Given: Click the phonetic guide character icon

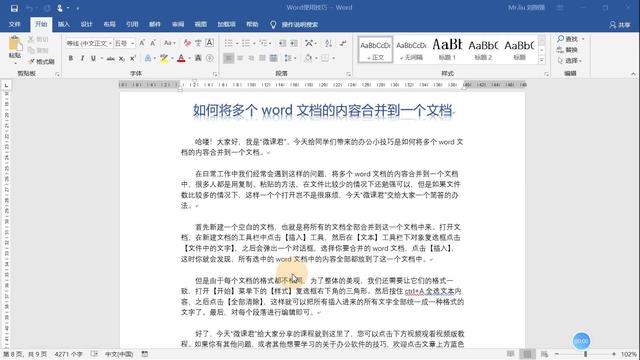Looking at the screenshot, I should (x=198, y=43).
